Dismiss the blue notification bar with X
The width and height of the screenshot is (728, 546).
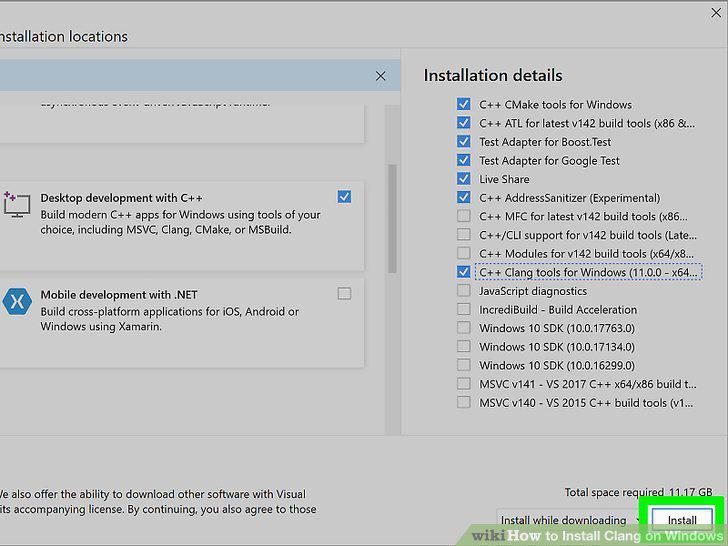click(x=380, y=76)
